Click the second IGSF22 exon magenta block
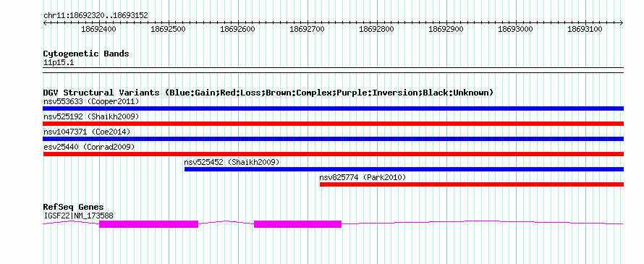The height and width of the screenshot is (264, 644). tap(298, 224)
